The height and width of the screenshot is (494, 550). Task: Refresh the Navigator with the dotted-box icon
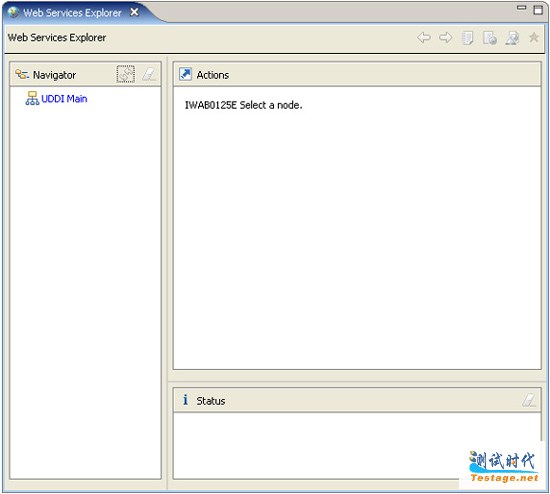126,74
